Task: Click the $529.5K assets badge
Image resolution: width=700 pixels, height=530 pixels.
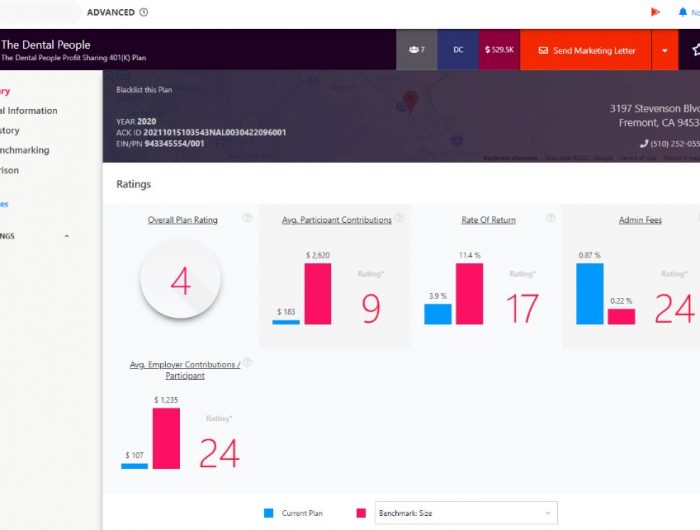Action: pos(499,50)
